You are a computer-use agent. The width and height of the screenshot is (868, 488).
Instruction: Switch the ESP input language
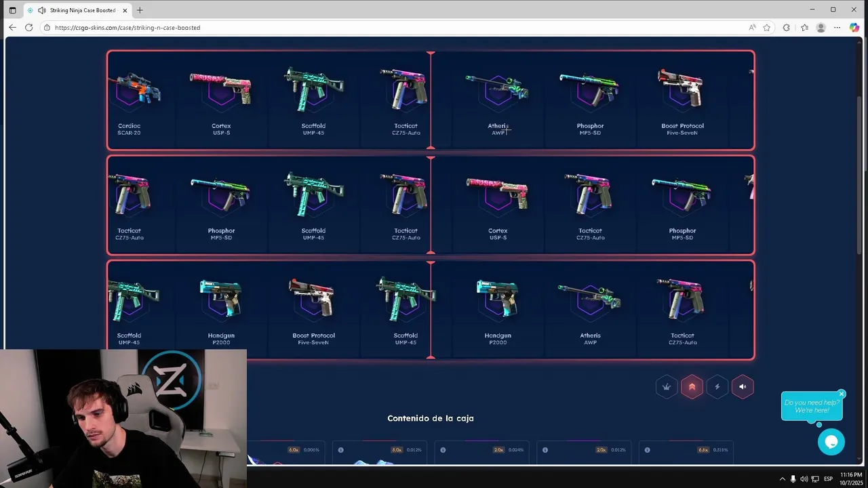pyautogui.click(x=828, y=479)
